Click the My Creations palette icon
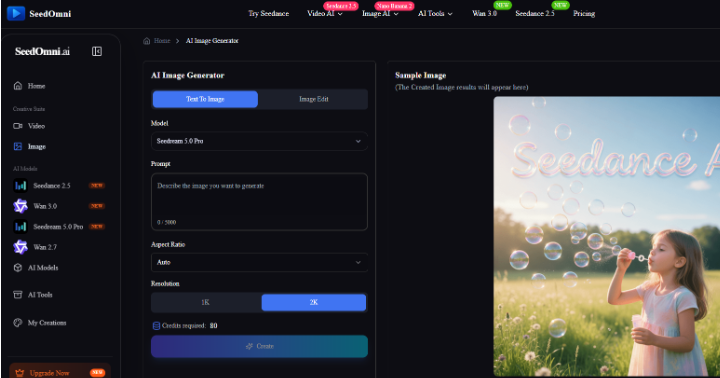720x378 pixels. coord(18,322)
